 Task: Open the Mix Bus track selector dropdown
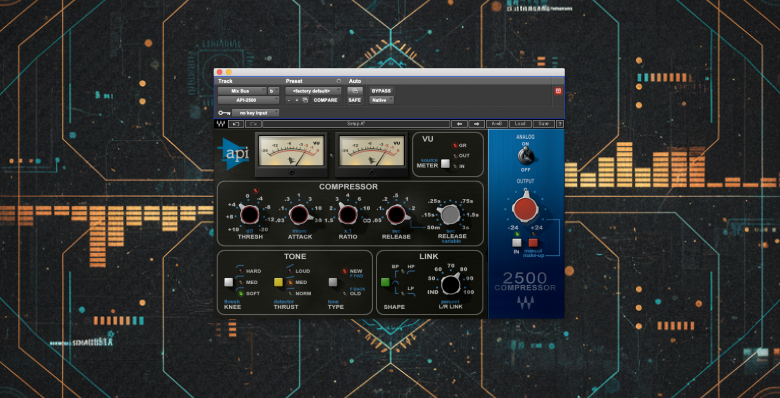[x=242, y=91]
